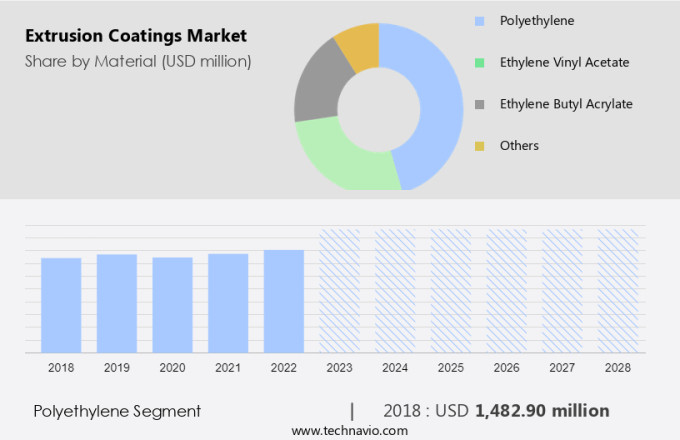Click the Ethylene Vinyl Acetate green swatch
The image size is (680, 440).
point(481,62)
